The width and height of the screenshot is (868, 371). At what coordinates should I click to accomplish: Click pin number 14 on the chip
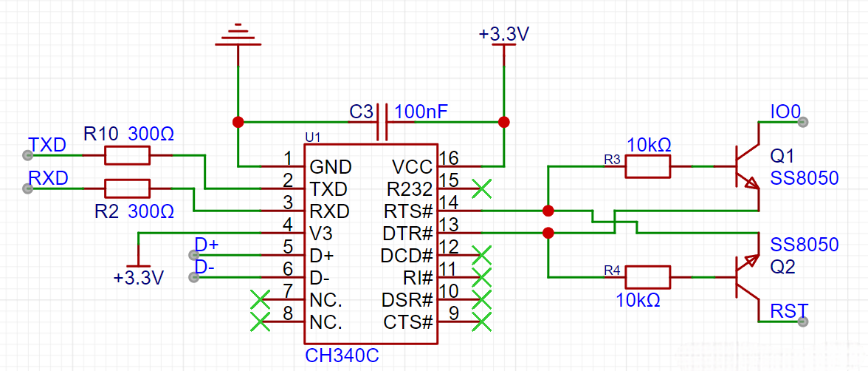[447, 203]
